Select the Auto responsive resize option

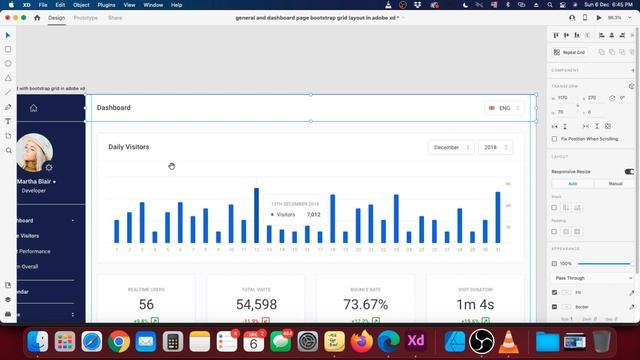click(573, 184)
